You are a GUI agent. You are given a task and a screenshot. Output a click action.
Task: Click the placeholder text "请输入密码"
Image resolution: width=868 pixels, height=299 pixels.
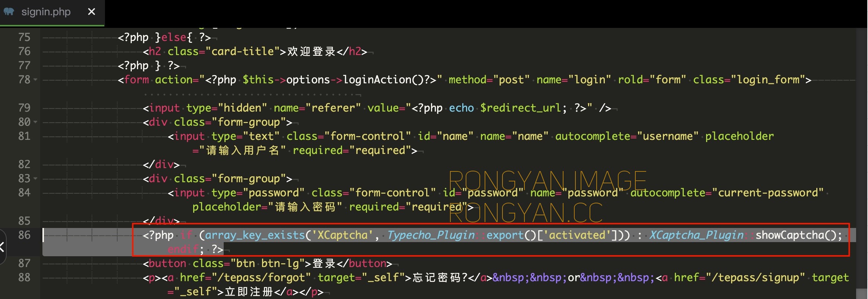[x=305, y=207]
